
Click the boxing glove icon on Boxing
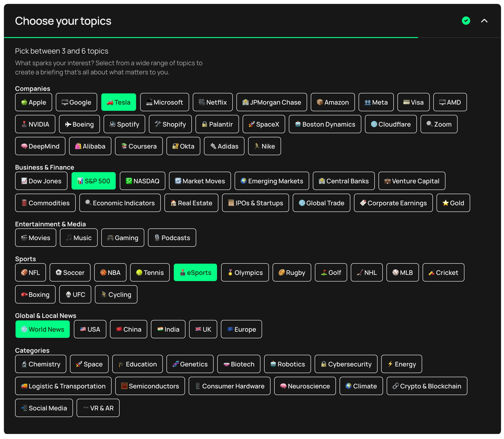tap(24, 295)
